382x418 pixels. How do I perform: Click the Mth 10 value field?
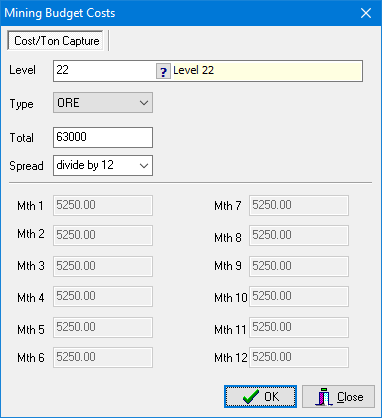tap(299, 296)
